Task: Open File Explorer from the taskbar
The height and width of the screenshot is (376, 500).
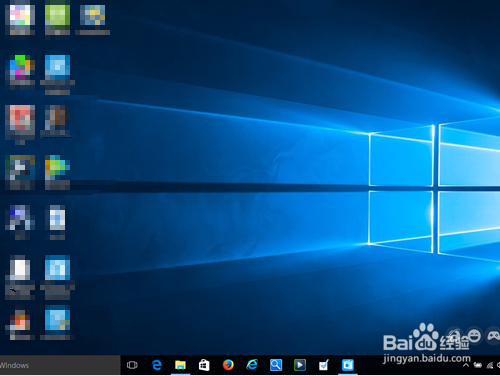Action: 180,365
